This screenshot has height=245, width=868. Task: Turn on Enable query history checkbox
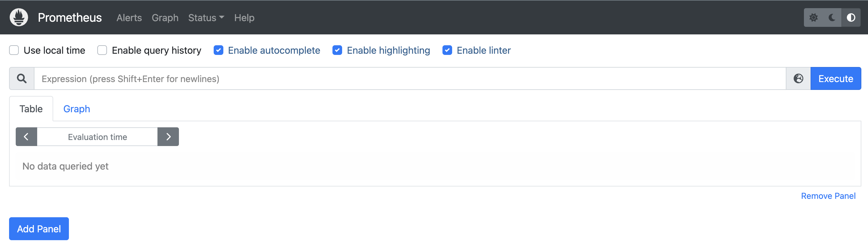coord(102,50)
